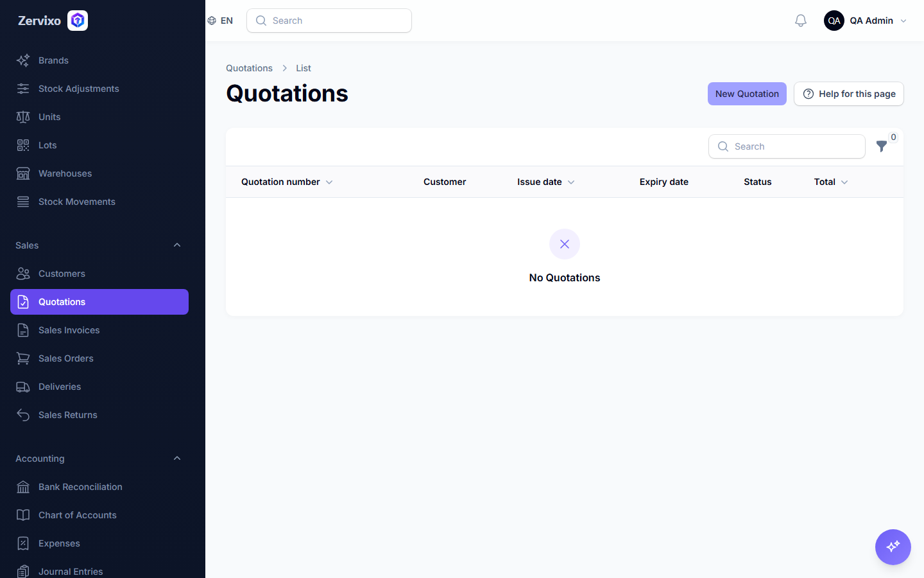Focus the global Search field in header
Screen dimensions: 924x578
pyautogui.click(x=329, y=21)
